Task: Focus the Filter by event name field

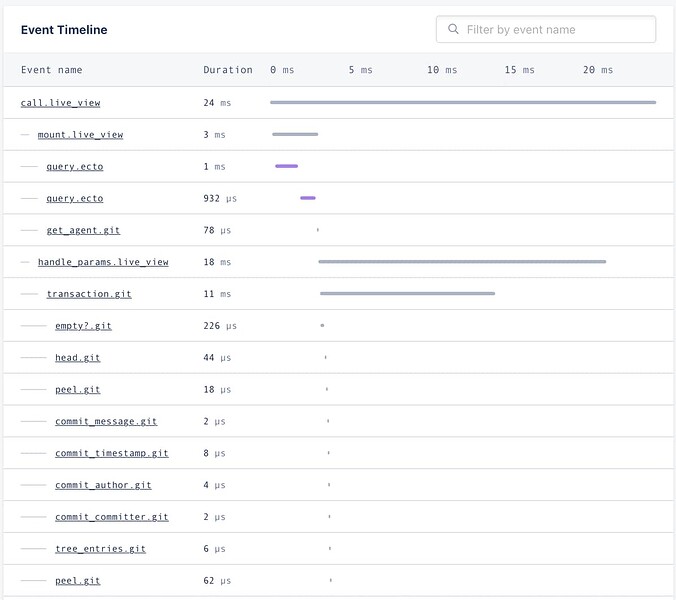Action: [x=546, y=29]
